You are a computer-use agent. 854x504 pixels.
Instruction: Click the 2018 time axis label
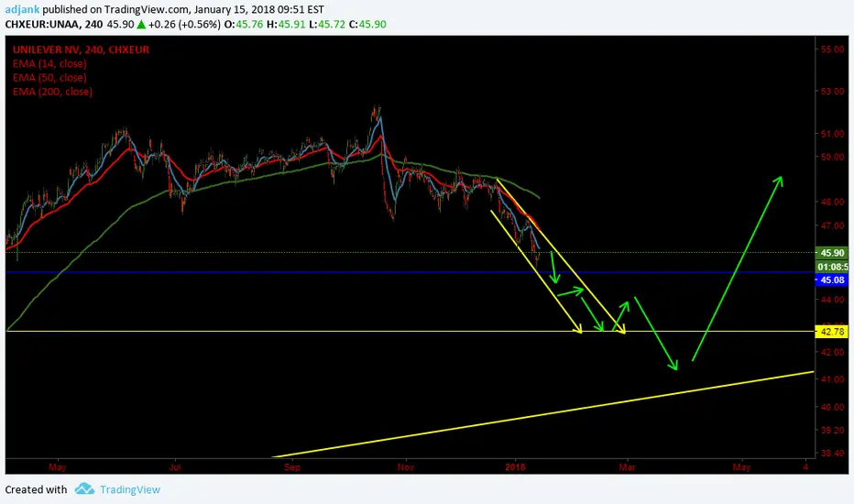515,467
